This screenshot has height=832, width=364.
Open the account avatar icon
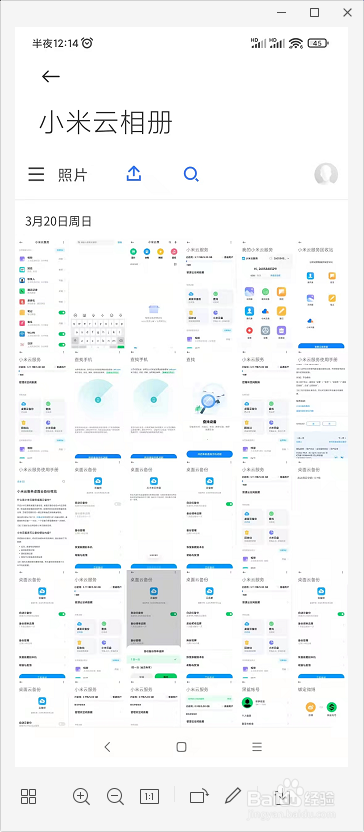tap(326, 174)
